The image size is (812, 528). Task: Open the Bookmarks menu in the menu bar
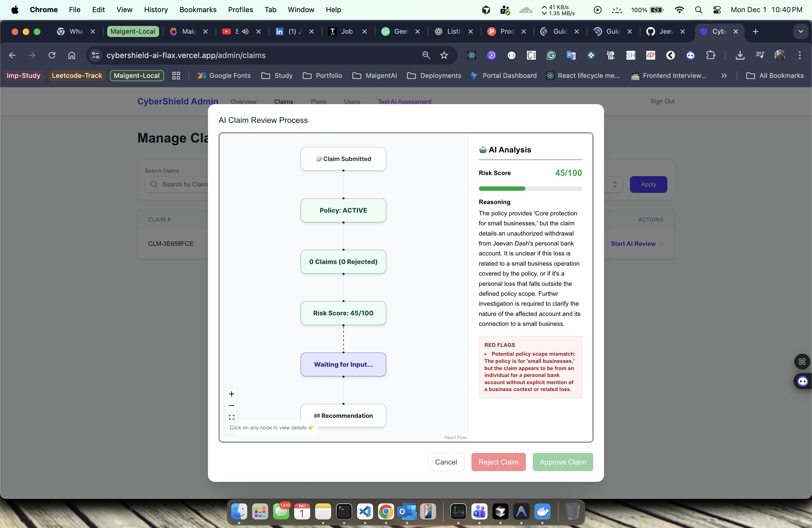coord(198,10)
